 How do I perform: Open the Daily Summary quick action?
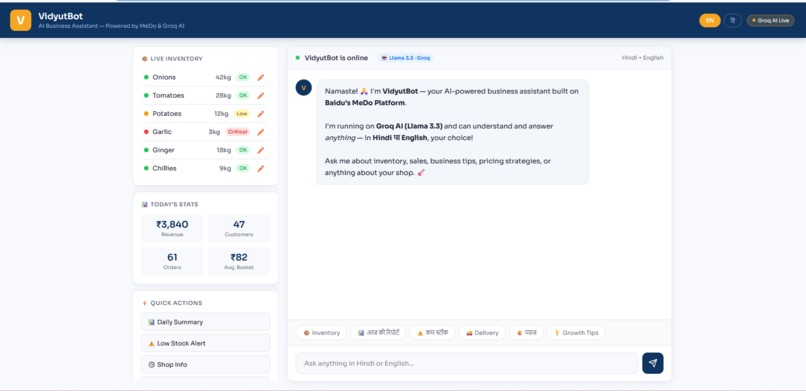[206, 322]
